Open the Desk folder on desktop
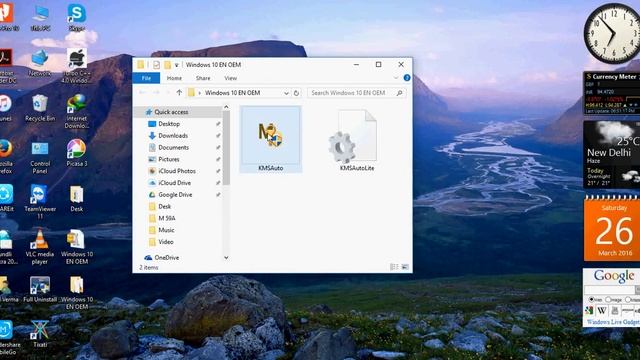 [x=77, y=198]
